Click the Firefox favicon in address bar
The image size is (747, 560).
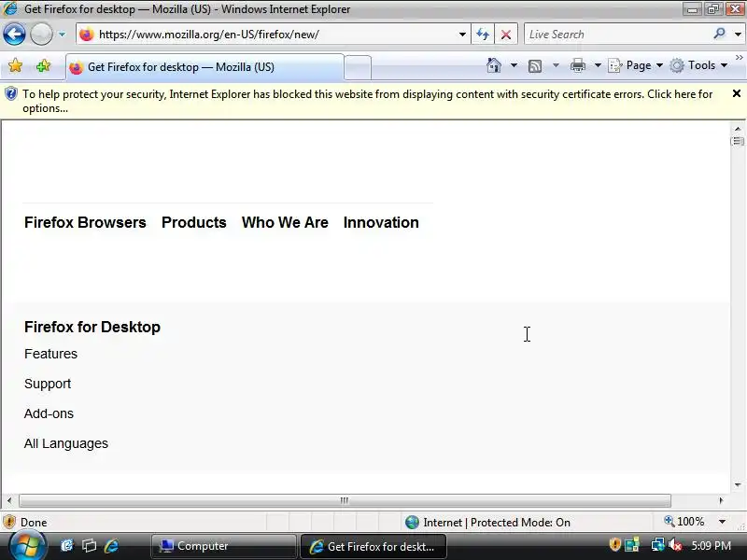click(x=87, y=35)
